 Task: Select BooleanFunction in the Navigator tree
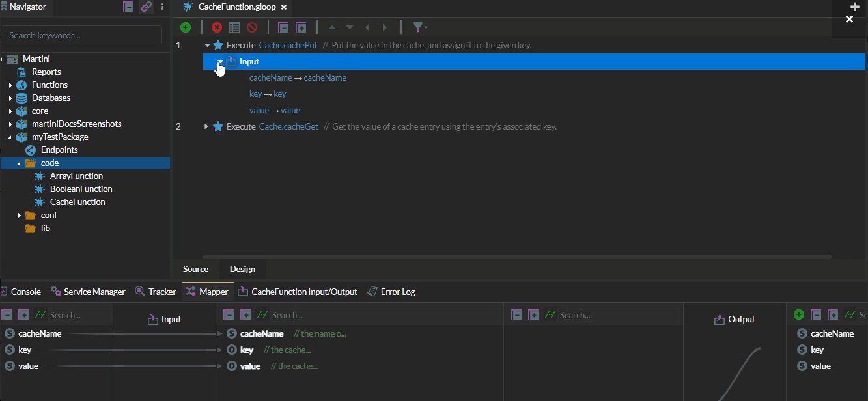[x=81, y=189]
